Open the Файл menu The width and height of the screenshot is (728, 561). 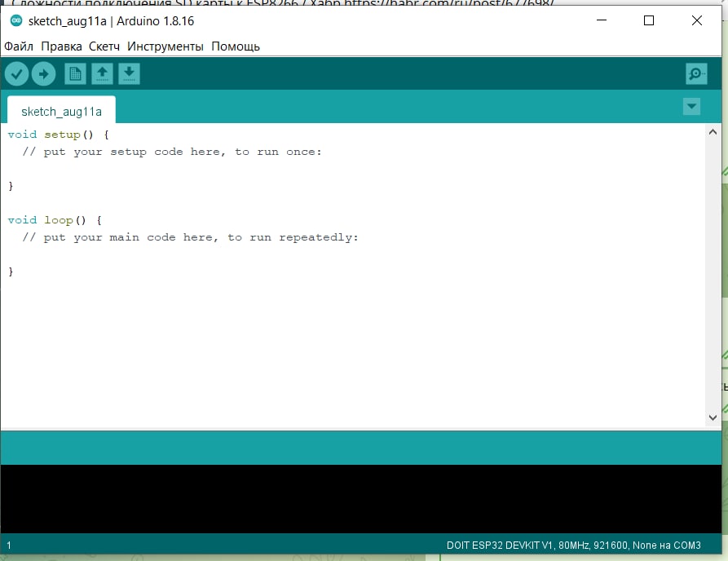click(x=19, y=46)
